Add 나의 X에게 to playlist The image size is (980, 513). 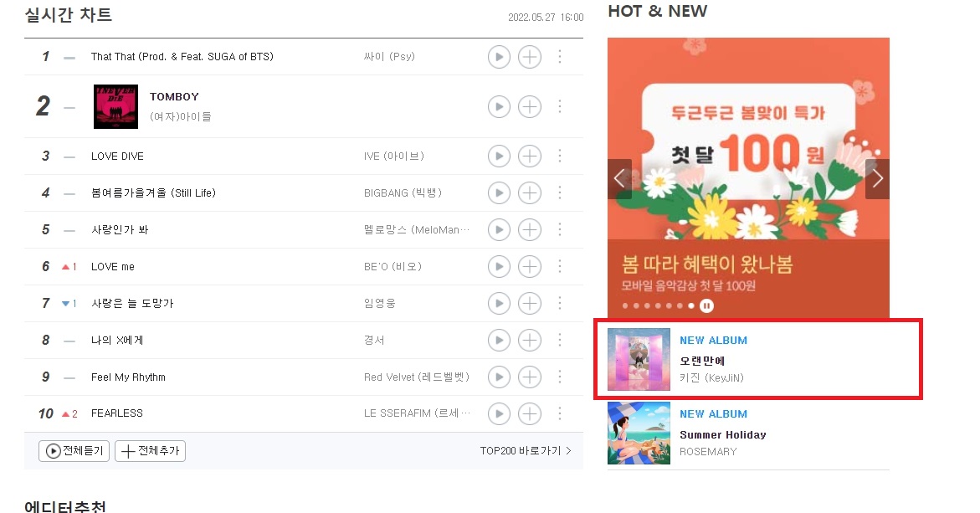pos(530,340)
